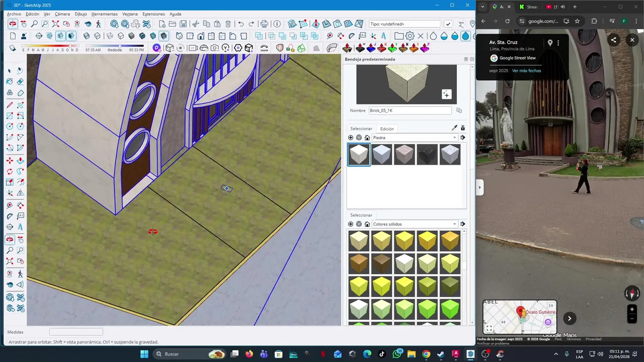The height and width of the screenshot is (362, 644).
Task: Click the Save floppy disk icon
Action: [183, 24]
